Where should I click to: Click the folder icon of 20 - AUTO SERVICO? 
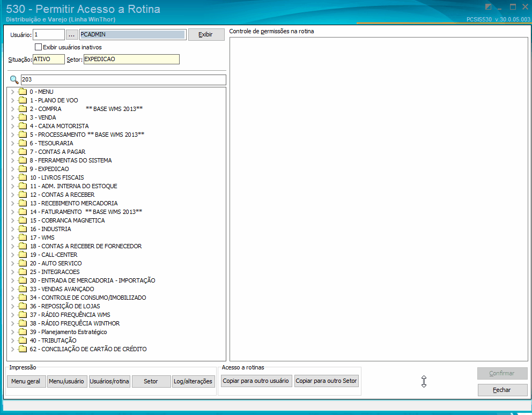pos(23,263)
